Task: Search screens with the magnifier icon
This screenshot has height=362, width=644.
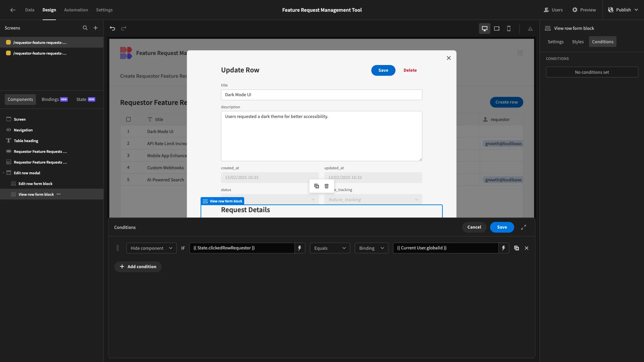Action: [85, 28]
